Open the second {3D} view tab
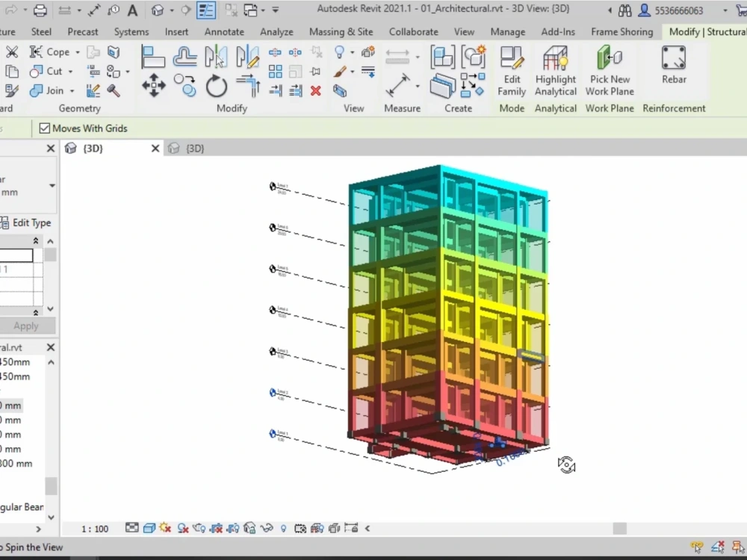This screenshot has width=747, height=560. coord(195,148)
